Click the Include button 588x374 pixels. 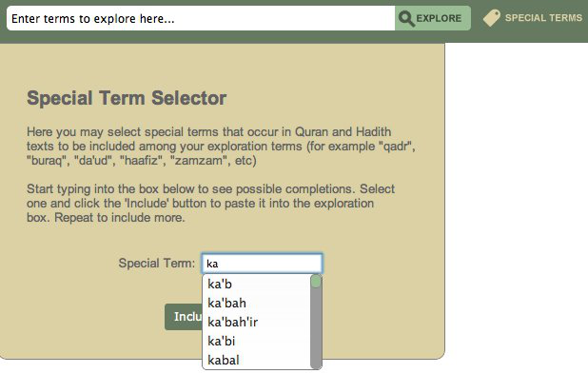(184, 317)
